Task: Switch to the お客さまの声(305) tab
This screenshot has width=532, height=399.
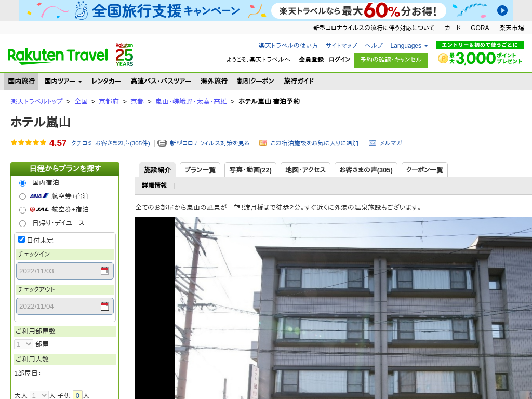Action: [366, 170]
